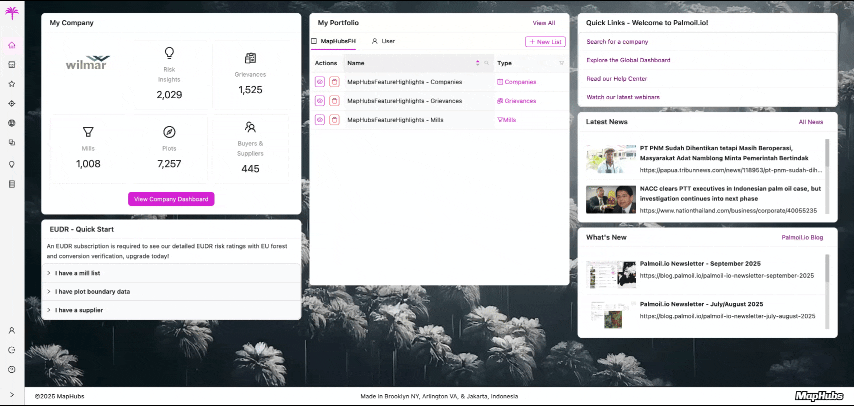
Task: View the MapHubsFeatureHighlights – Companies list
Action: (x=320, y=82)
